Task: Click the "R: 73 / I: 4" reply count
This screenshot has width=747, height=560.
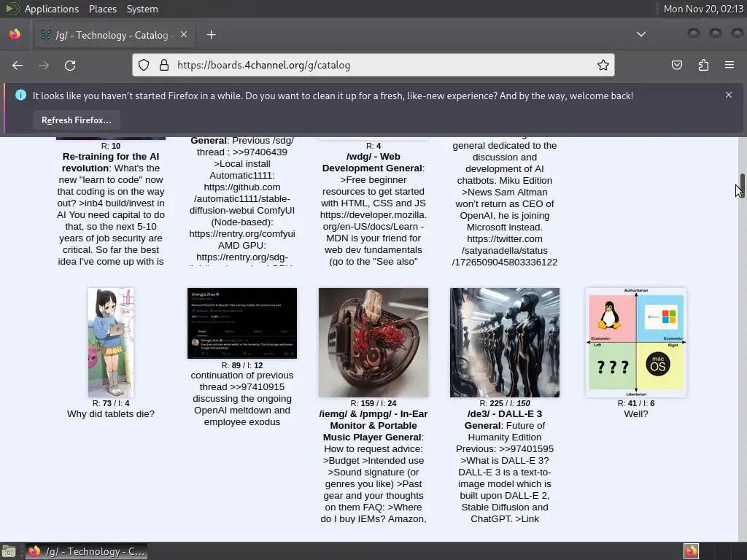Action: 111,403
